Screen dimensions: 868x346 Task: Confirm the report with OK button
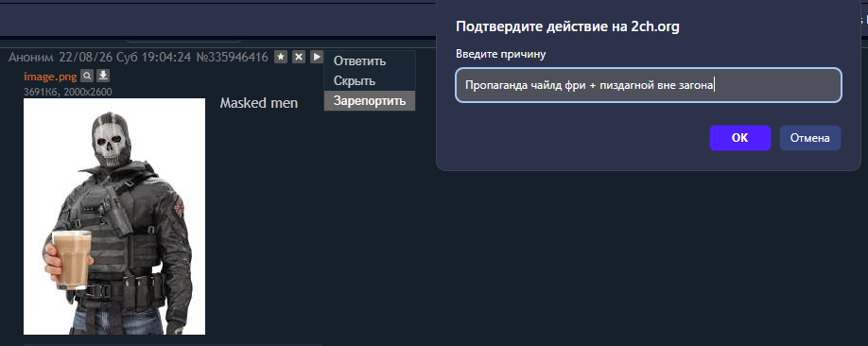click(740, 138)
